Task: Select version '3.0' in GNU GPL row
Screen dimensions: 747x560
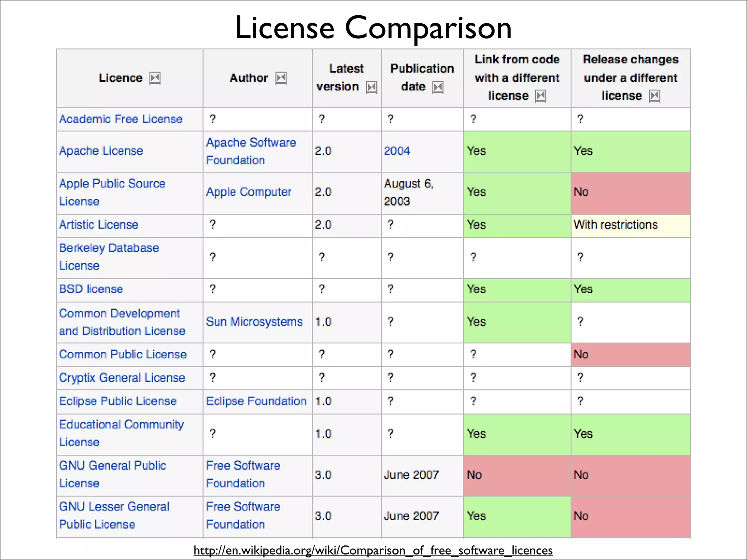Action: 323,475
